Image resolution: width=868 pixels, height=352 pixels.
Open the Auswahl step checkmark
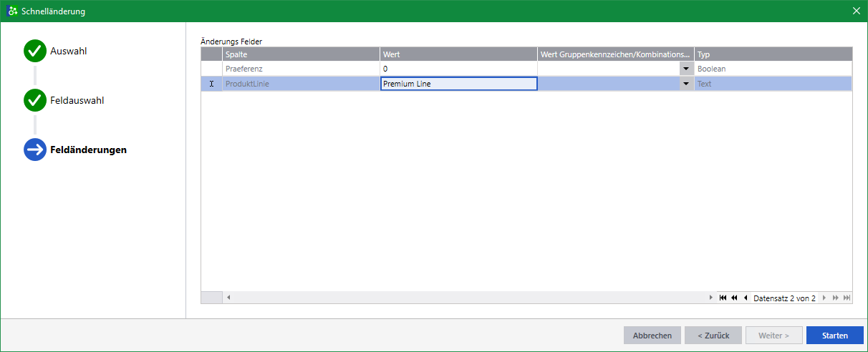(x=35, y=52)
